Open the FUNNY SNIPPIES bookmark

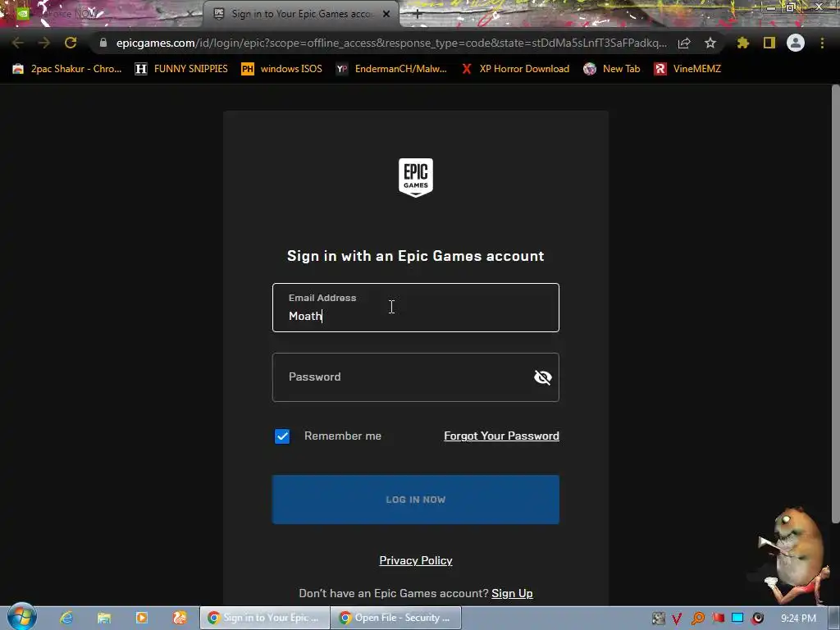coord(181,69)
